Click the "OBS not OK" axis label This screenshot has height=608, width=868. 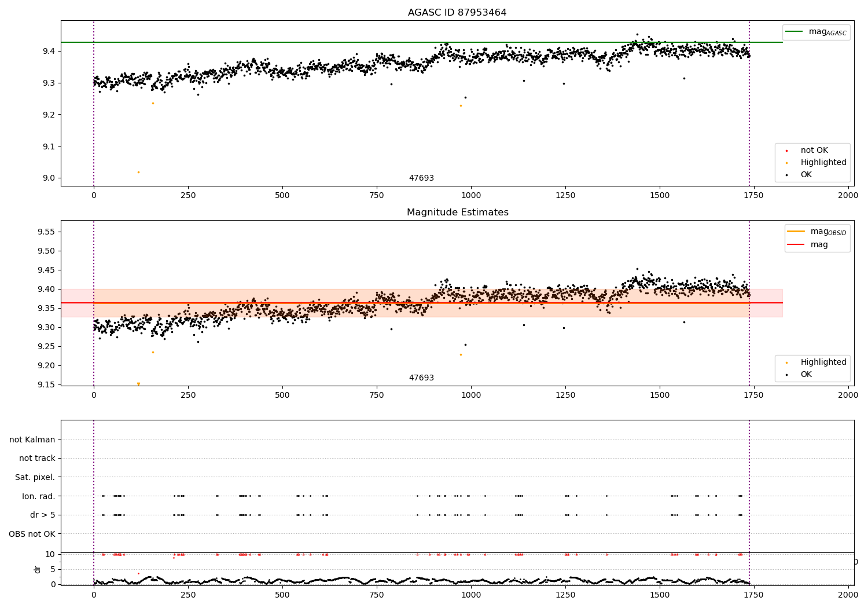tap(32, 534)
